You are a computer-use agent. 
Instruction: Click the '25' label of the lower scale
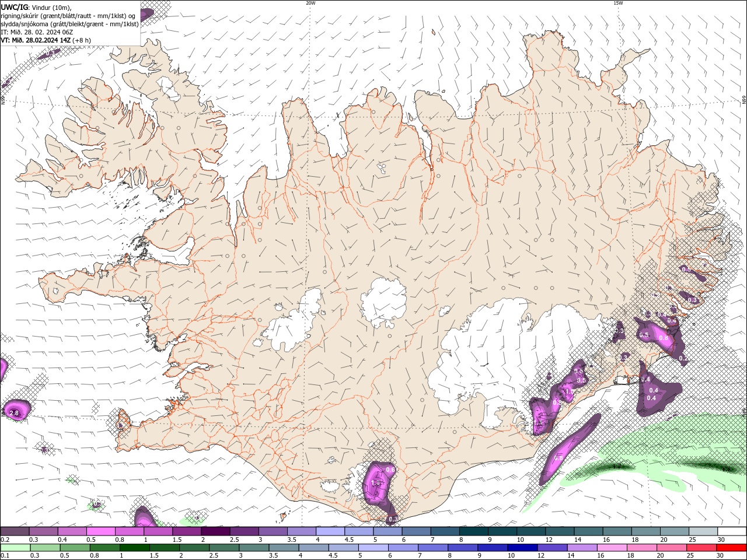click(692, 555)
